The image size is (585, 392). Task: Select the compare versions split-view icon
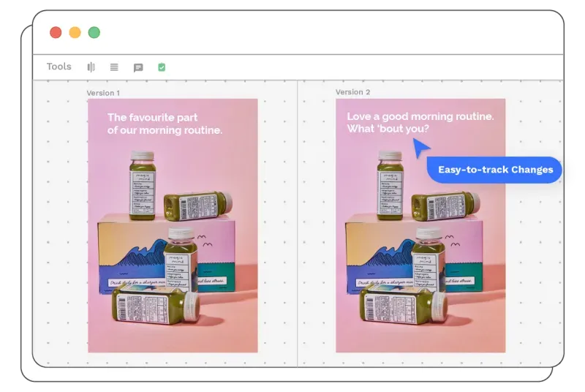91,67
